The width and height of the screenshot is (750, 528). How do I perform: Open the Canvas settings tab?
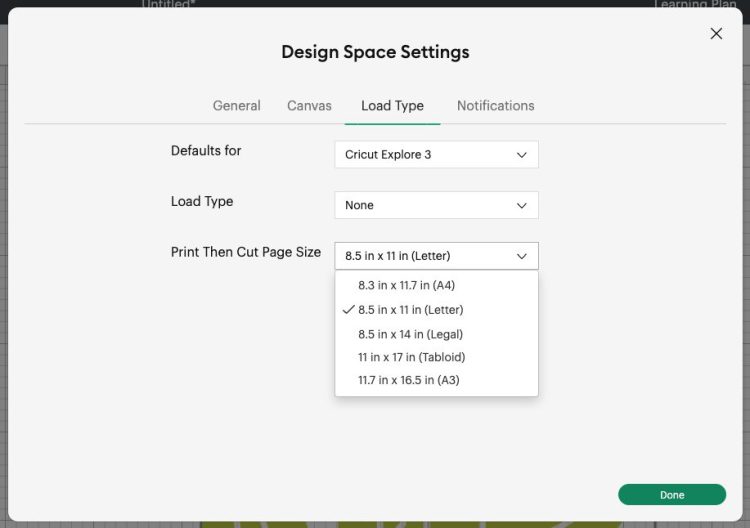click(x=309, y=106)
